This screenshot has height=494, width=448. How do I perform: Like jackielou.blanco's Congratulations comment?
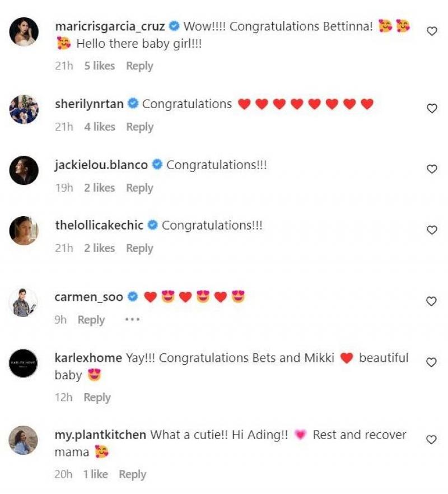pos(432,169)
